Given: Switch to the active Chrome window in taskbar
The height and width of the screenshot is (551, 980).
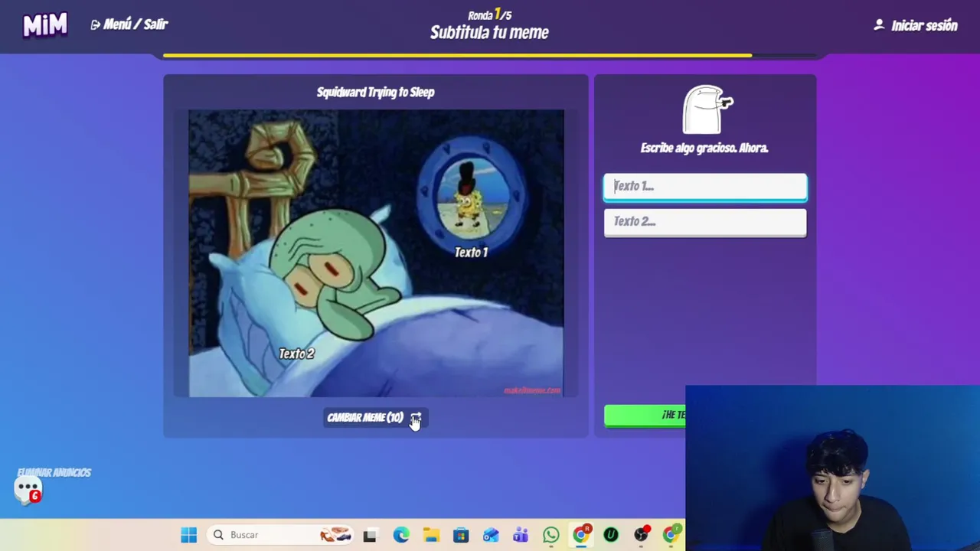Looking at the screenshot, I should [581, 534].
